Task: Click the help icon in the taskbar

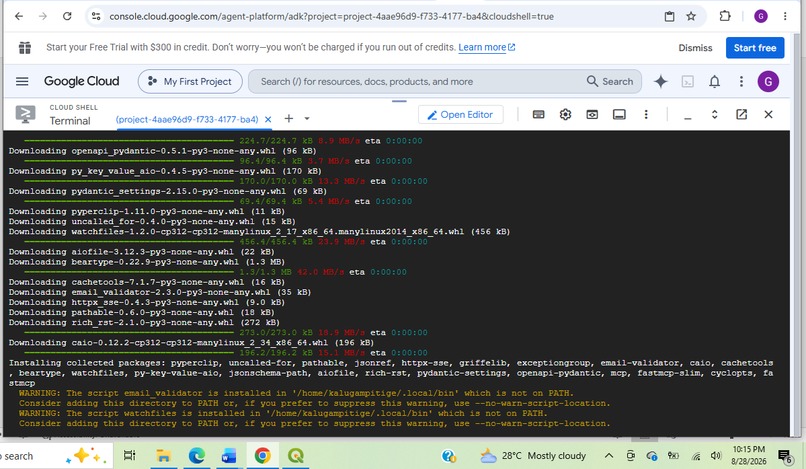Action: coord(448,456)
